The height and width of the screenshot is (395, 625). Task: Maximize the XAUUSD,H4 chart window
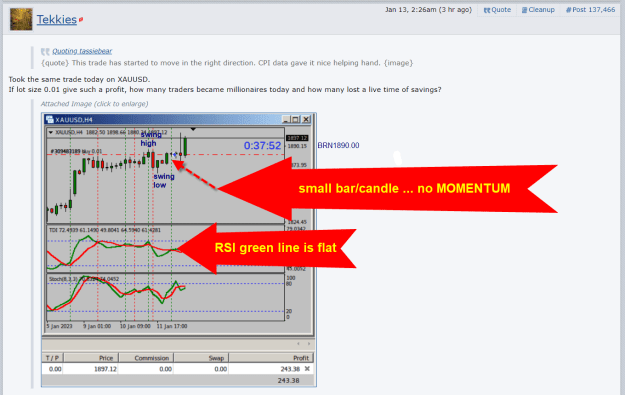295,119
